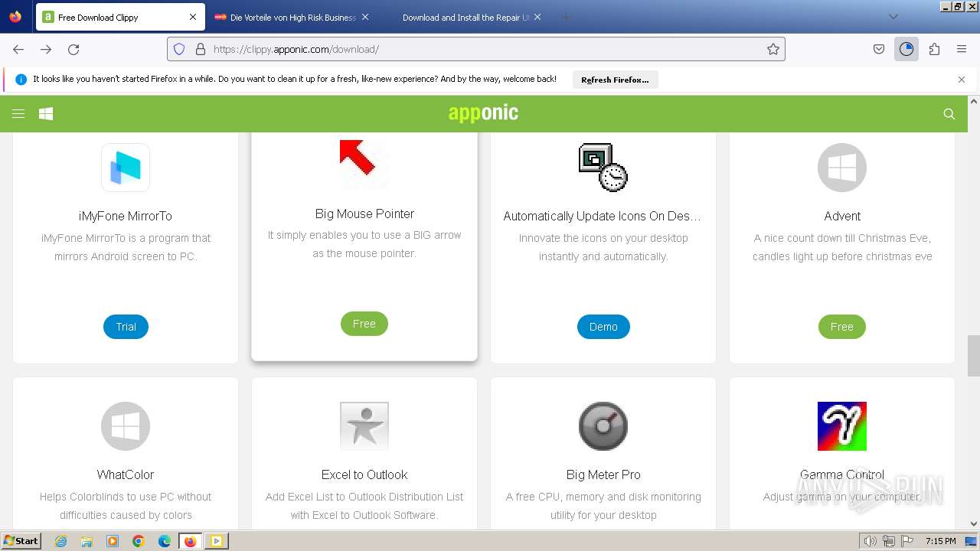Click the apponic logo

pyautogui.click(x=483, y=113)
